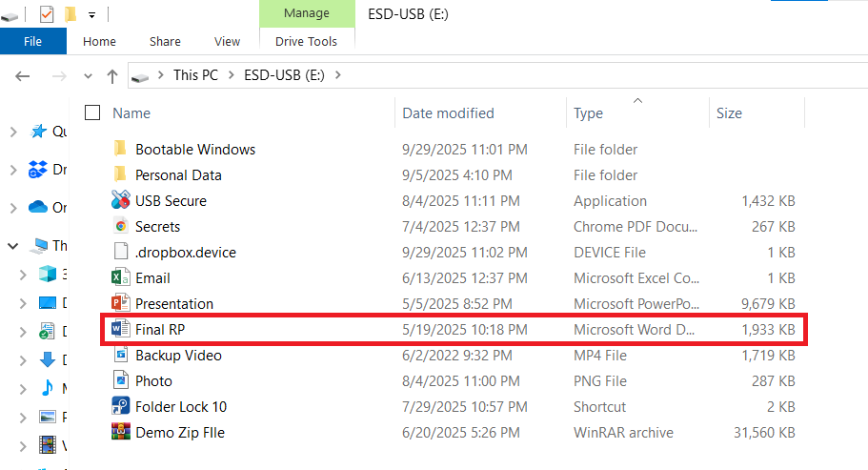The height and width of the screenshot is (470, 868).
Task: Go up one level with Up arrow
Action: 112,76
